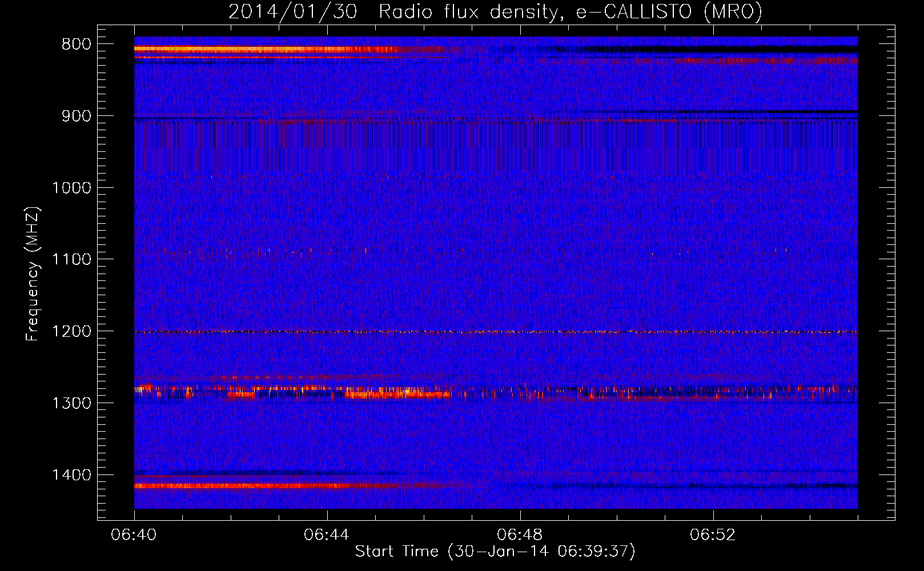Screen dimensions: 924x571
Task: Click the 'Frequency (MHZ)' axis title
Action: [x=33, y=274]
